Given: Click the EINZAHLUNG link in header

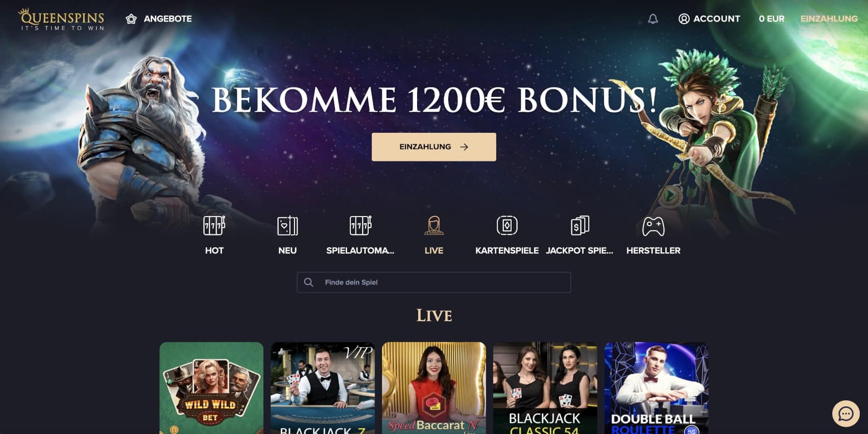Looking at the screenshot, I should click(x=829, y=19).
